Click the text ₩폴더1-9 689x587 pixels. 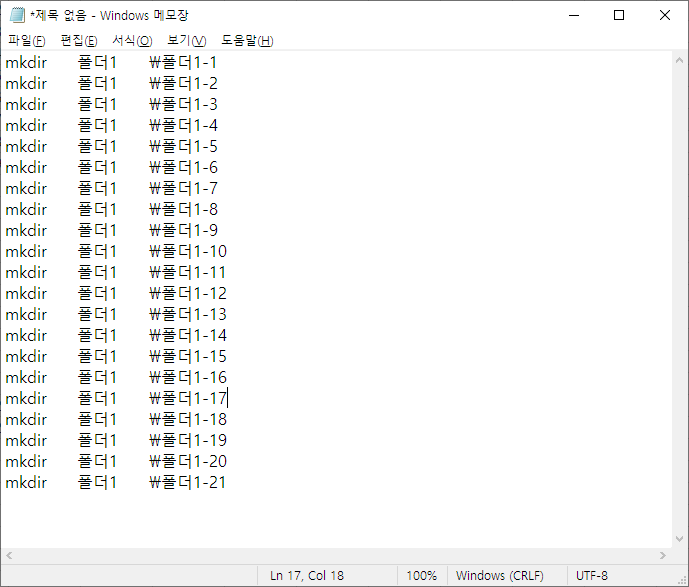[183, 230]
